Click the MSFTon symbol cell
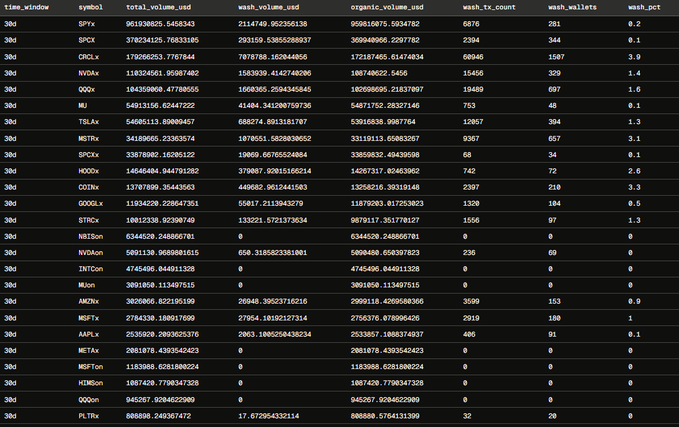 [91, 366]
